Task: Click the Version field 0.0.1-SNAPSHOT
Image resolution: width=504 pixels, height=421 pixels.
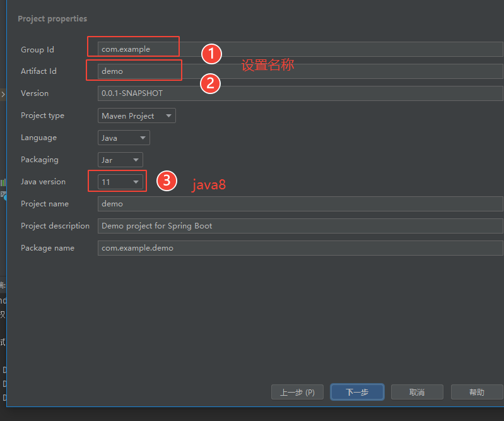Action: pyautogui.click(x=300, y=93)
